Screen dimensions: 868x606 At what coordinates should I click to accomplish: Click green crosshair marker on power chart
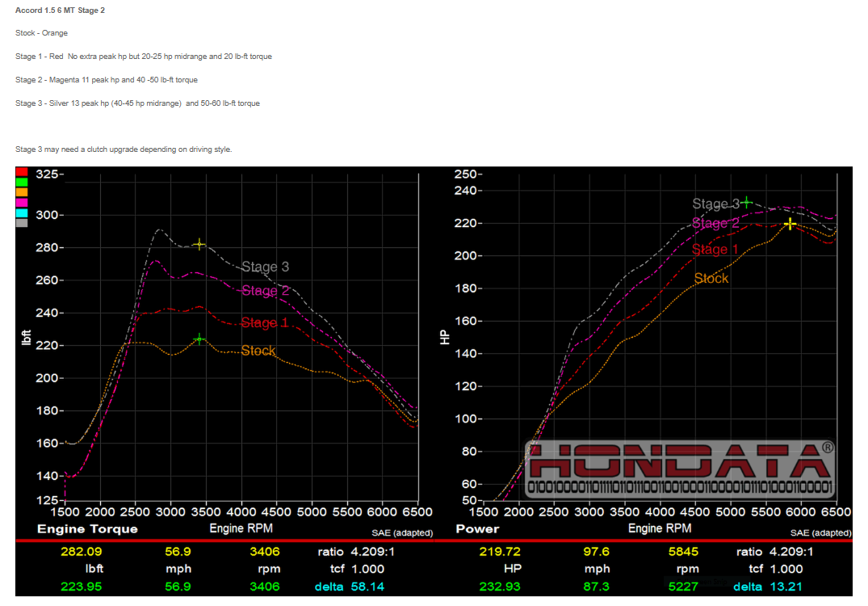point(747,203)
